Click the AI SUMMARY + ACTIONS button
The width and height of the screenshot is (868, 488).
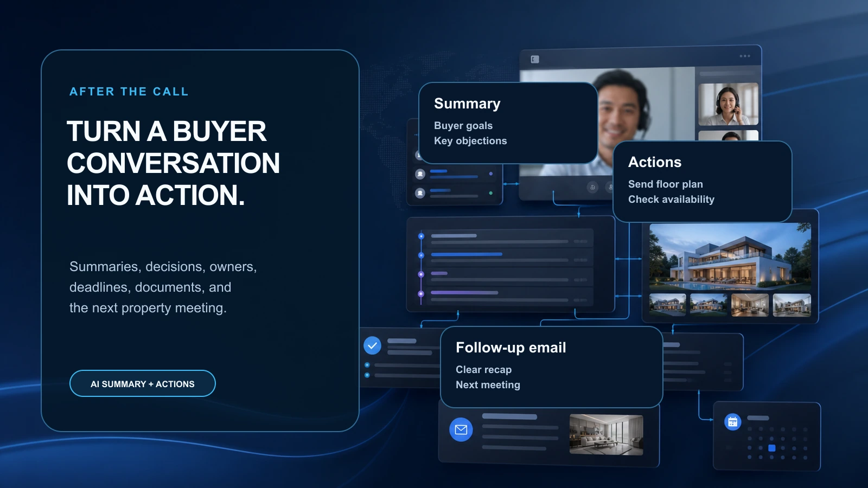pyautogui.click(x=143, y=383)
